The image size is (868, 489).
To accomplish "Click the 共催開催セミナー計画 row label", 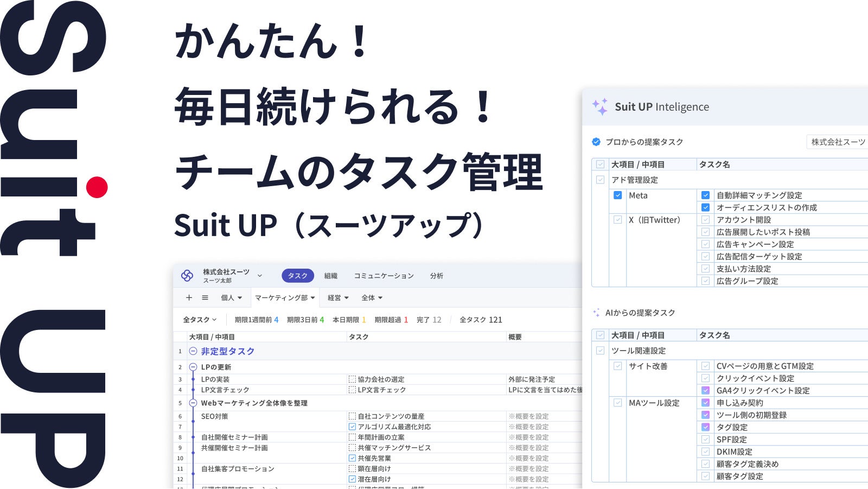I will (x=234, y=448).
